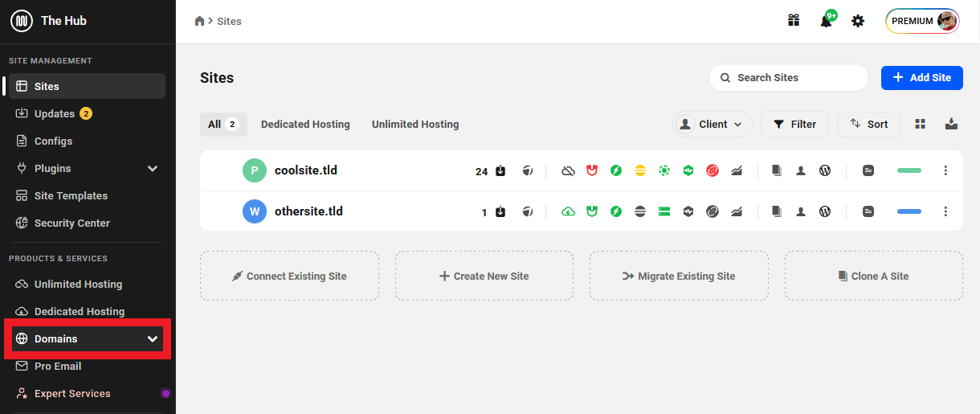Click the gift icon in header
Image resolution: width=980 pixels, height=414 pixels.
[x=794, y=21]
